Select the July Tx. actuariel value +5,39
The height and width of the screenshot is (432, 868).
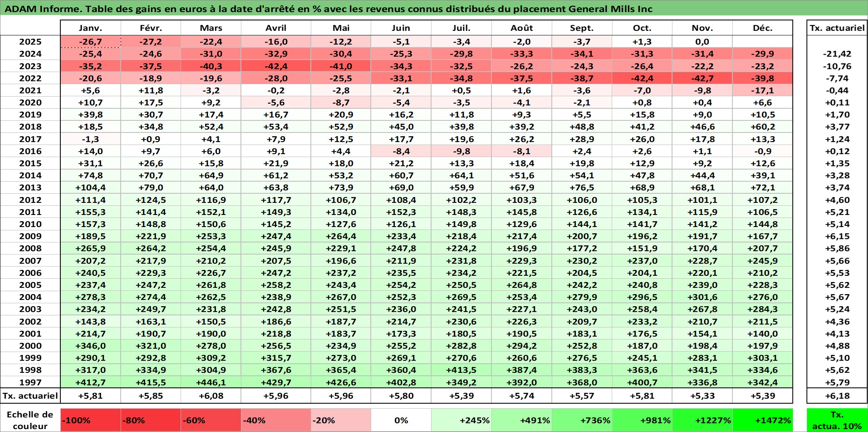tap(461, 396)
